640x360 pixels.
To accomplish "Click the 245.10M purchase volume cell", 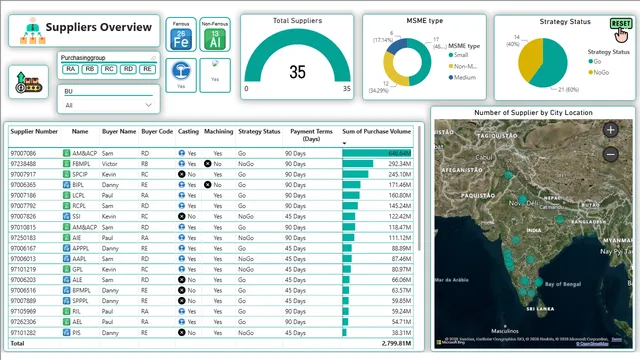I will 377,174.
